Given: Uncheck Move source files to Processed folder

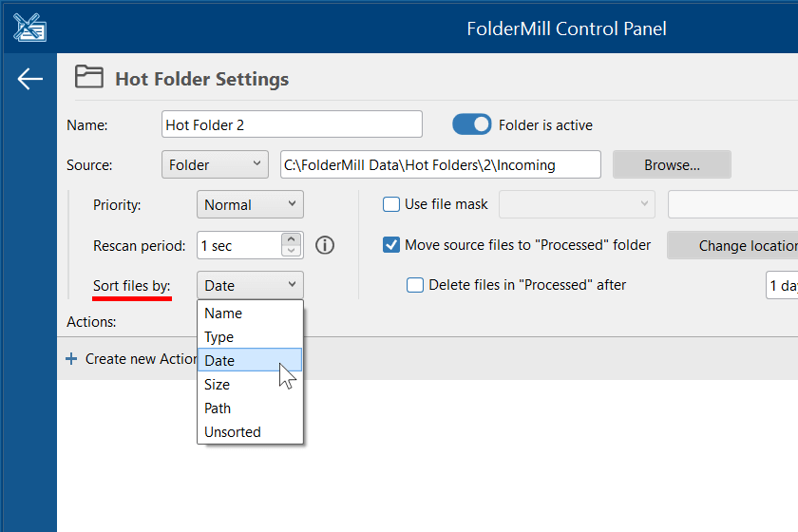Looking at the screenshot, I should [x=391, y=245].
